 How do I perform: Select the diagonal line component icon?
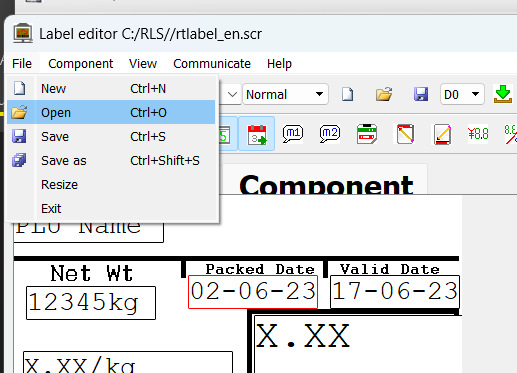(405, 134)
